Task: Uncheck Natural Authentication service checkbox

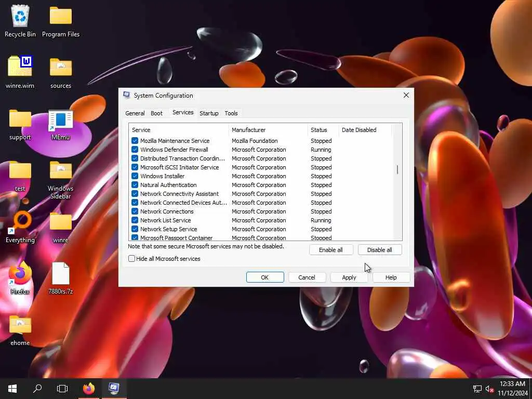Action: click(135, 185)
